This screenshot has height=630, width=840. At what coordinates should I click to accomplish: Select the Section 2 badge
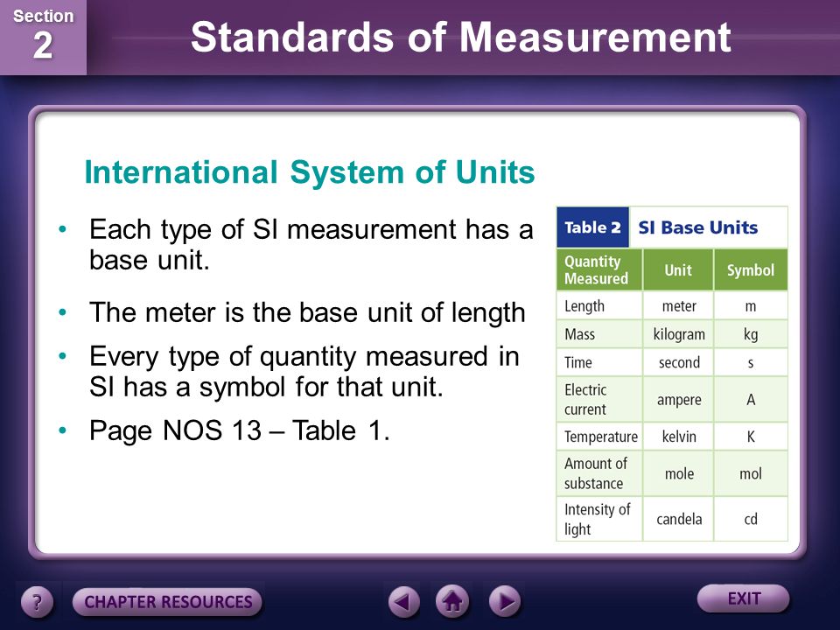(43, 38)
